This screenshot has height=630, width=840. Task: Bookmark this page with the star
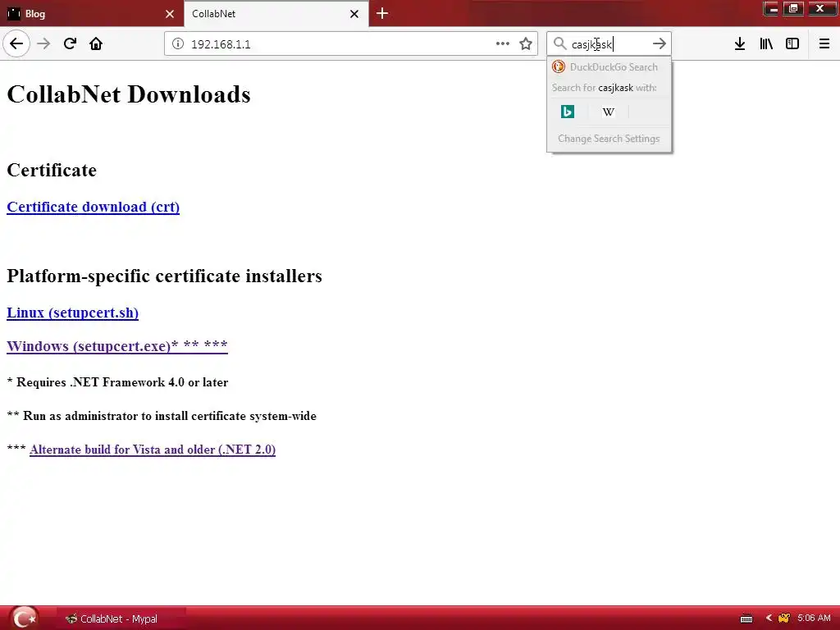[x=526, y=43]
